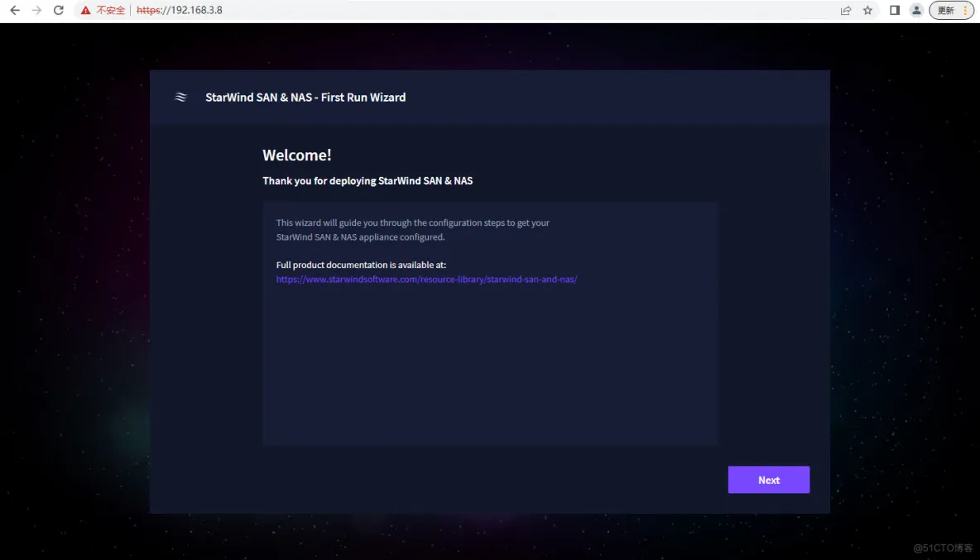This screenshot has height=560, width=980.
Task: Open the StarWind documentation link
Action: point(426,279)
